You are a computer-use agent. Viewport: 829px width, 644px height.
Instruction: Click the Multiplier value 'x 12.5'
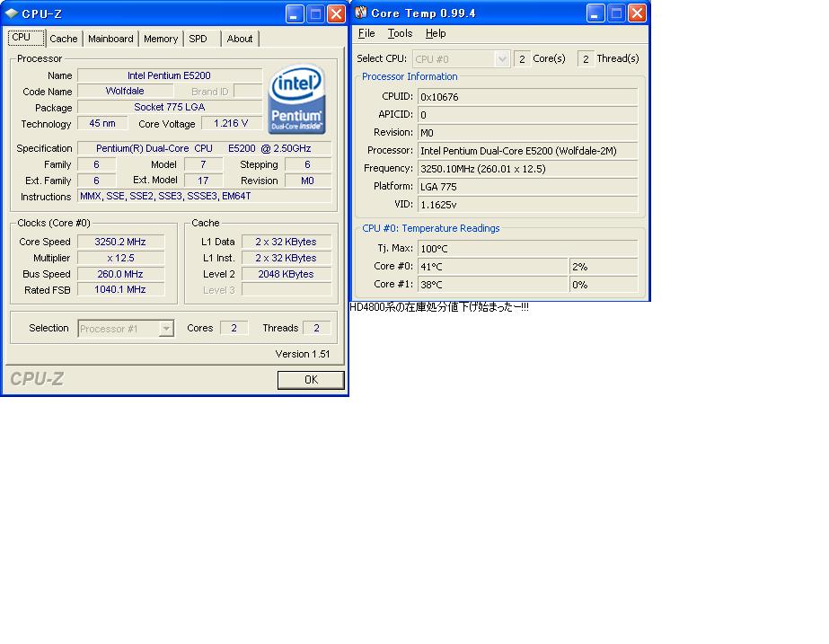coord(120,258)
